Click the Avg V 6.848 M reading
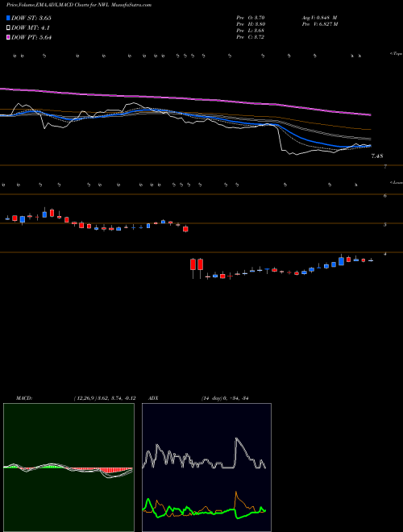 click(x=319, y=18)
